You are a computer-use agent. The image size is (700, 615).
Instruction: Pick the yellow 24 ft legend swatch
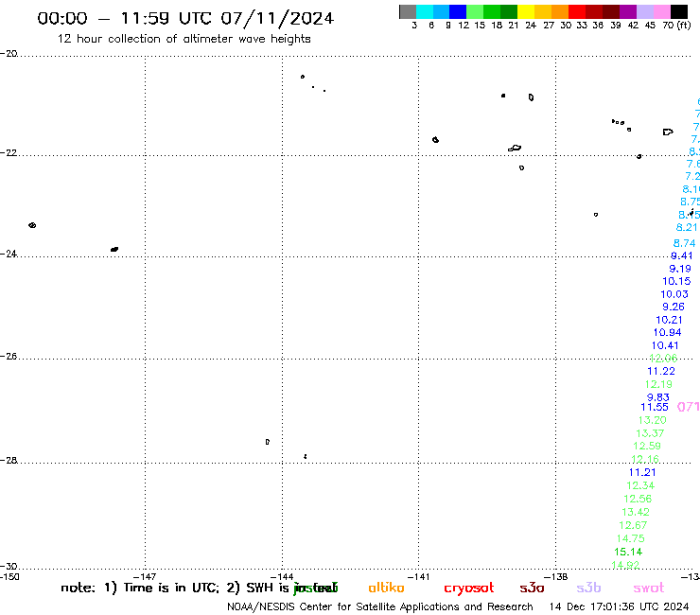tap(526, 11)
